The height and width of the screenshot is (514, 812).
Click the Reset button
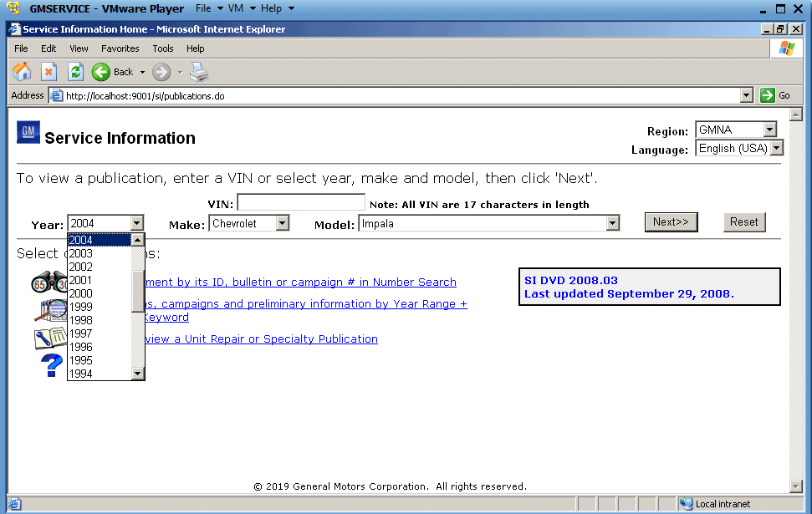(x=744, y=222)
